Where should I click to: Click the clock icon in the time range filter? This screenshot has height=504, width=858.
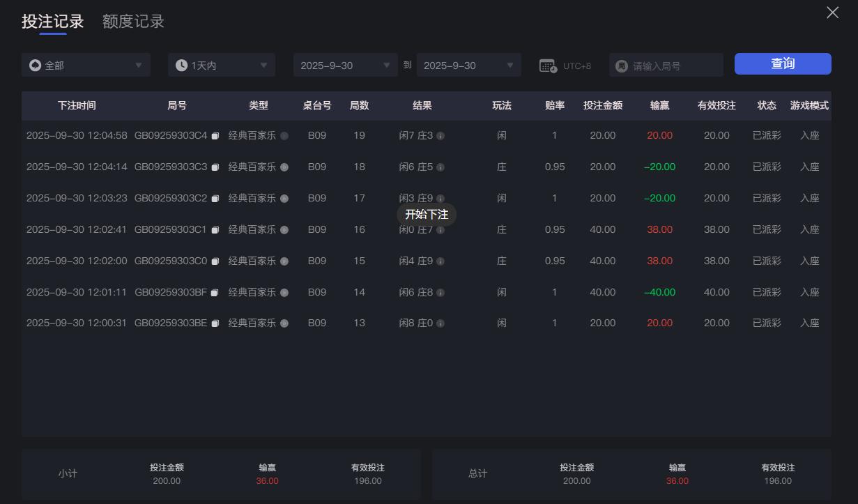click(181, 64)
